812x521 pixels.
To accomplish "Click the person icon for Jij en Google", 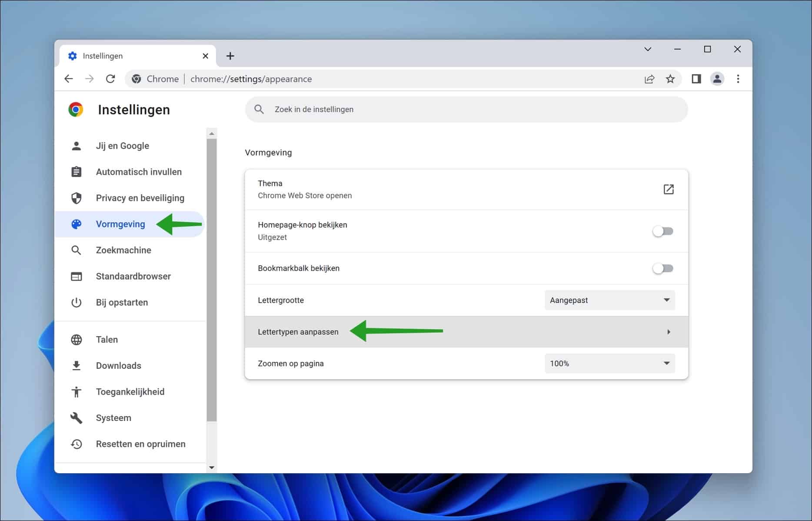I will [x=76, y=146].
